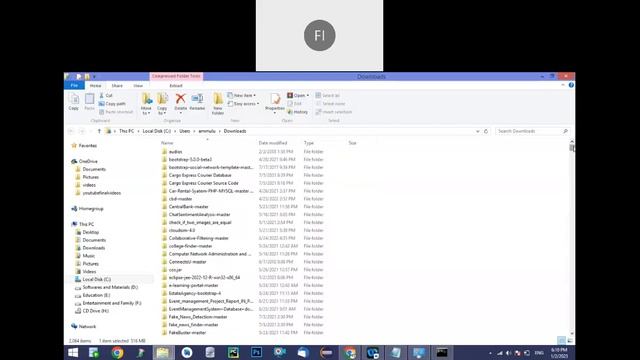Viewport: 640px width, 360px height.
Task: Switch to the Home ribbon tab
Action: point(96,86)
